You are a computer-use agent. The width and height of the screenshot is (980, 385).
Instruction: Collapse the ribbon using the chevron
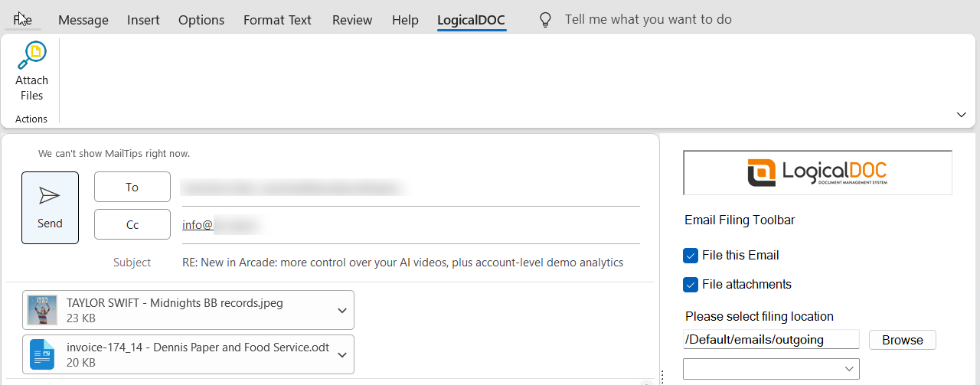coord(962,115)
